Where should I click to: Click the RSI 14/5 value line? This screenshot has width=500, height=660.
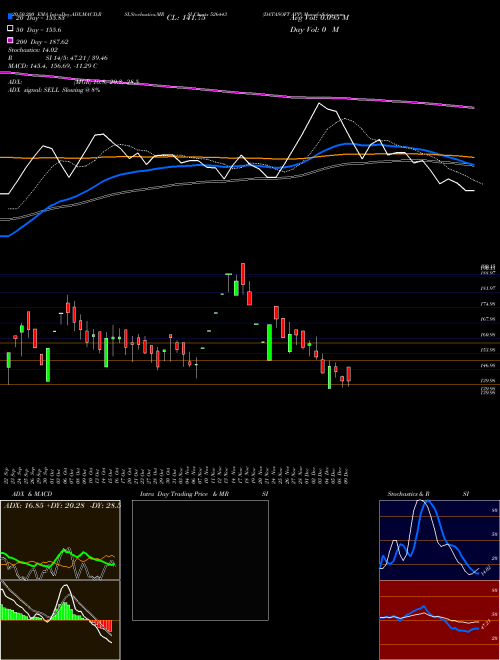tap(57, 58)
